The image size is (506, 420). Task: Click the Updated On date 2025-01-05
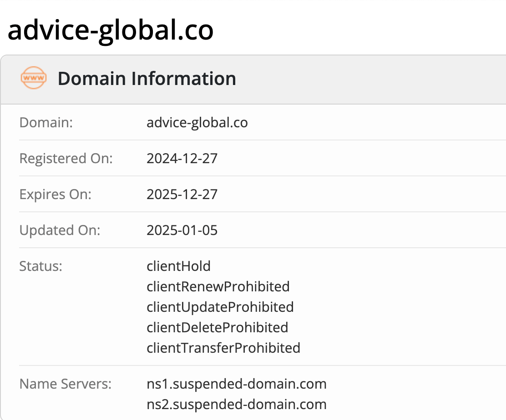(x=182, y=230)
